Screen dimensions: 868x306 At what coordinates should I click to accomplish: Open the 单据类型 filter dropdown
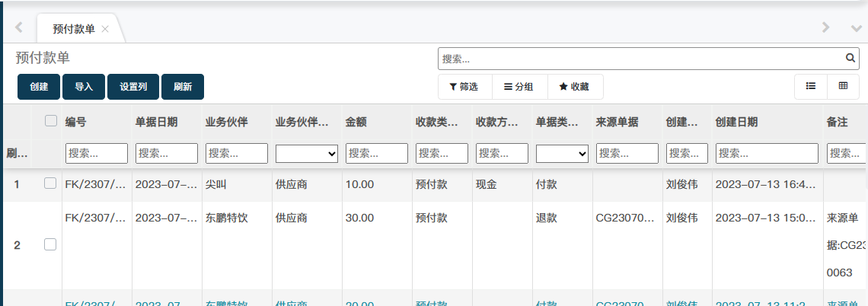[x=562, y=153]
